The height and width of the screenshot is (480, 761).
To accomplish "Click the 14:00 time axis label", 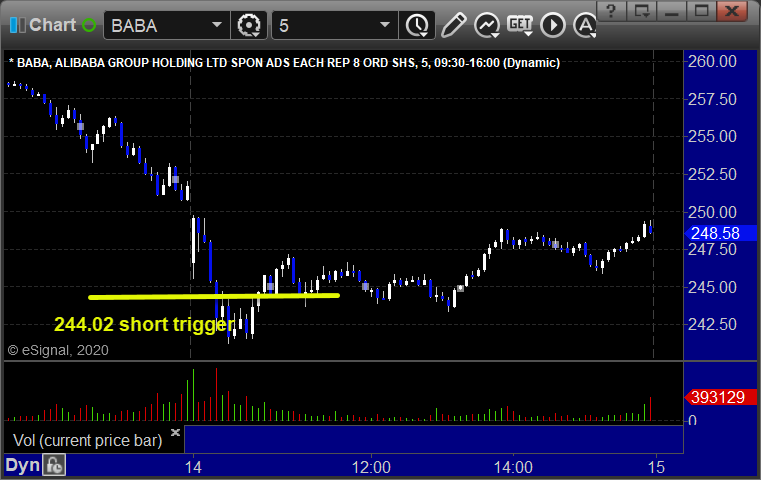I will click(x=513, y=467).
